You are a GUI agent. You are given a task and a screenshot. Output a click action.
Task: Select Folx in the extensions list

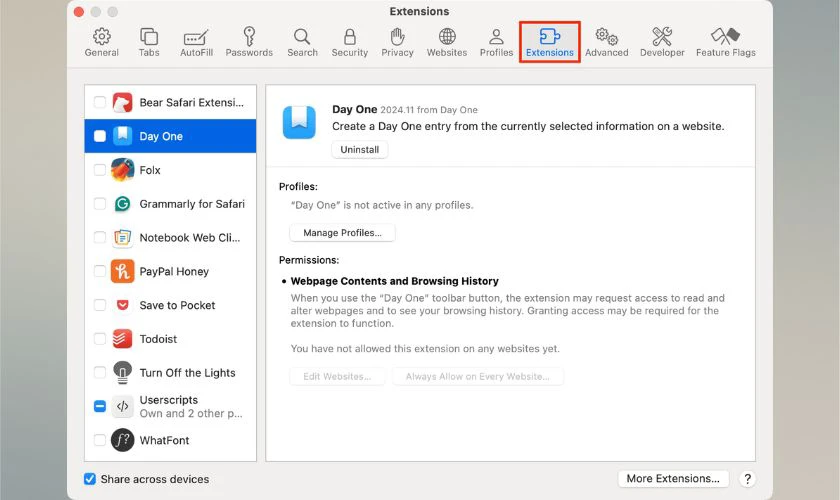coord(150,170)
